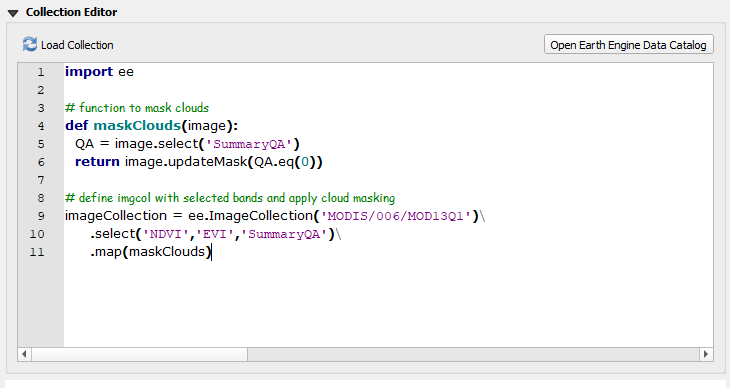Click line number 1 in gutter
Screen dimensions: 730x388
tap(41, 72)
